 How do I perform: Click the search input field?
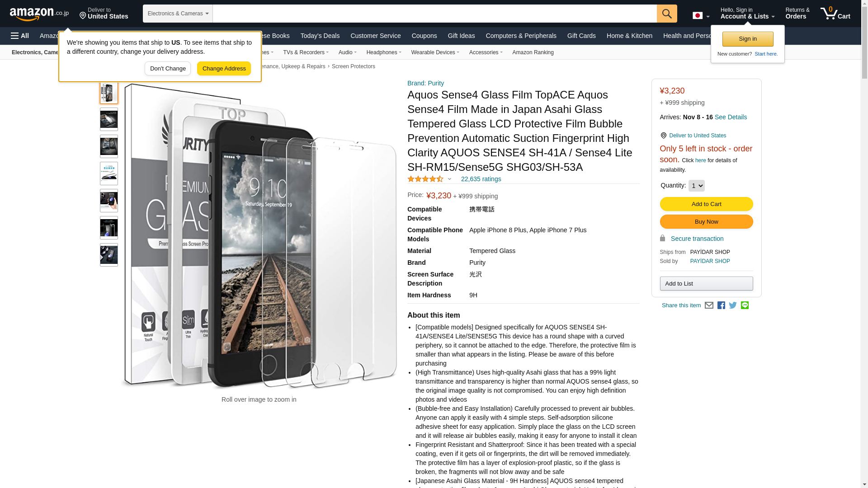point(434,14)
